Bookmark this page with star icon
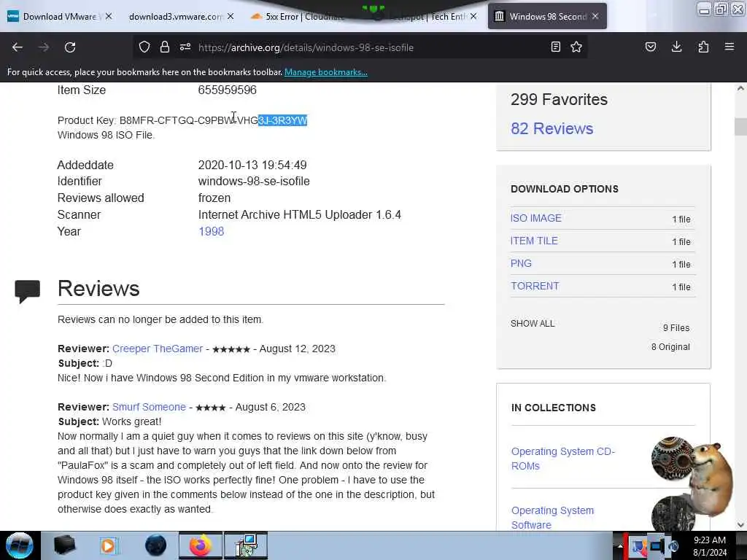The width and height of the screenshot is (747, 560). pyautogui.click(x=576, y=47)
